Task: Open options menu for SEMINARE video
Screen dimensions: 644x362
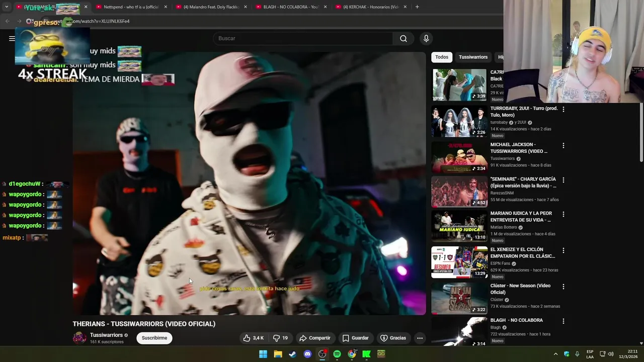Action: pyautogui.click(x=563, y=179)
